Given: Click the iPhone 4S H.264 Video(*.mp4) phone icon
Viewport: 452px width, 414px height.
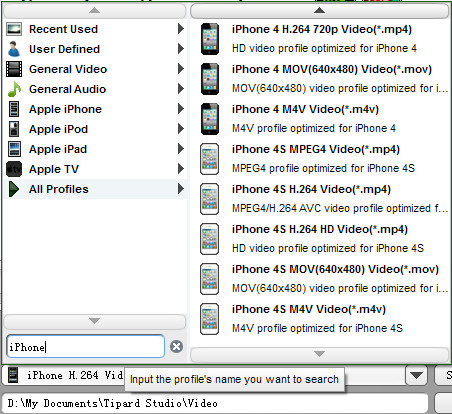Looking at the screenshot, I should (209, 199).
